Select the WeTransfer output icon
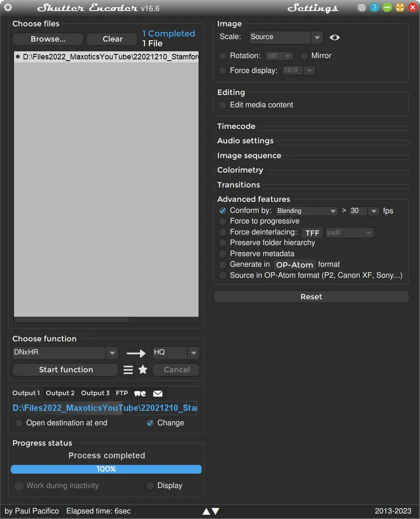The height and width of the screenshot is (519, 420). click(x=140, y=393)
